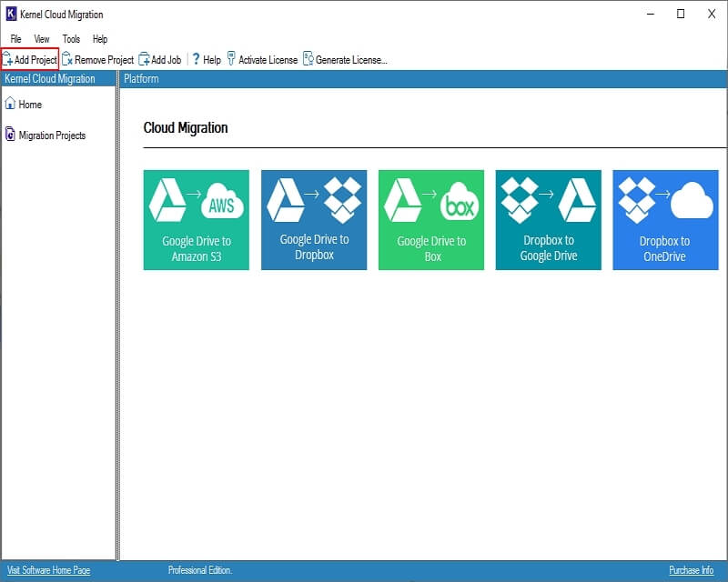Open the Tools menu

(71, 39)
